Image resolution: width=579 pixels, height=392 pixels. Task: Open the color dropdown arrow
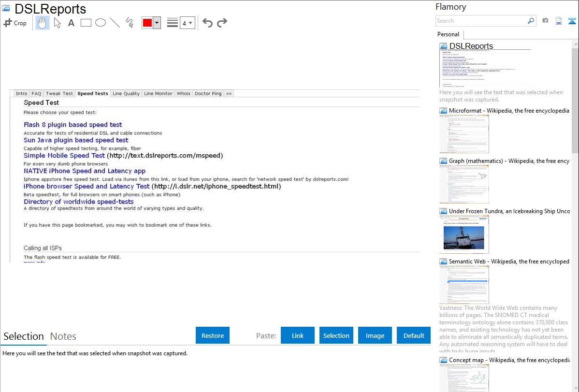157,23
